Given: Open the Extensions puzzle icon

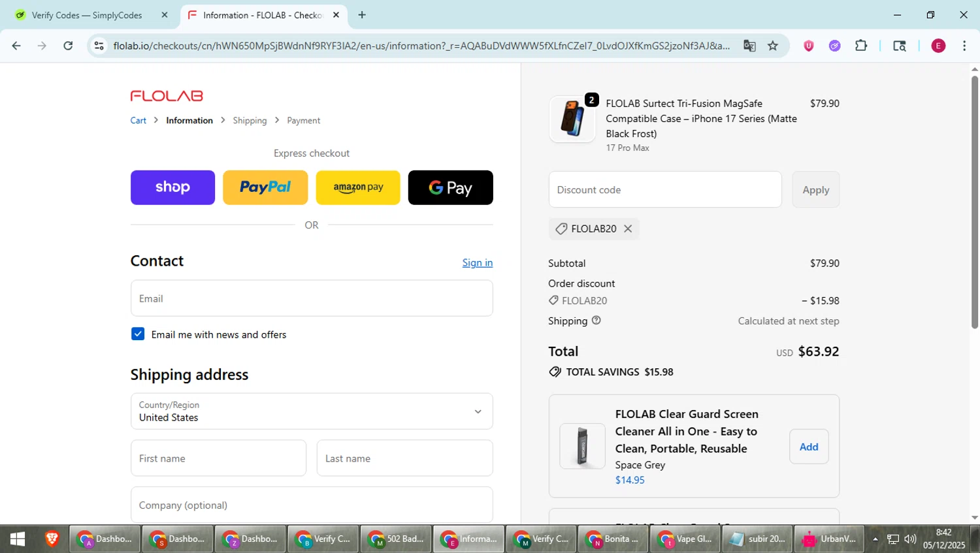Looking at the screenshot, I should point(861,46).
